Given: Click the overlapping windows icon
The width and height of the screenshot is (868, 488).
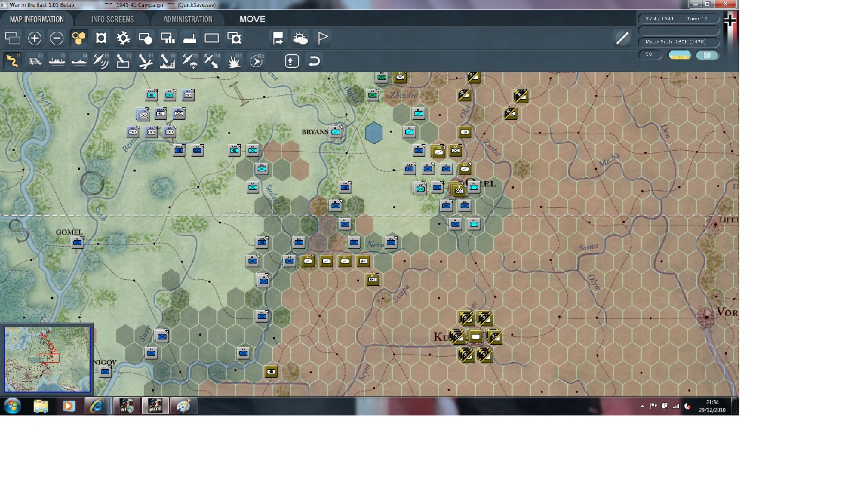Looking at the screenshot, I should [12, 38].
